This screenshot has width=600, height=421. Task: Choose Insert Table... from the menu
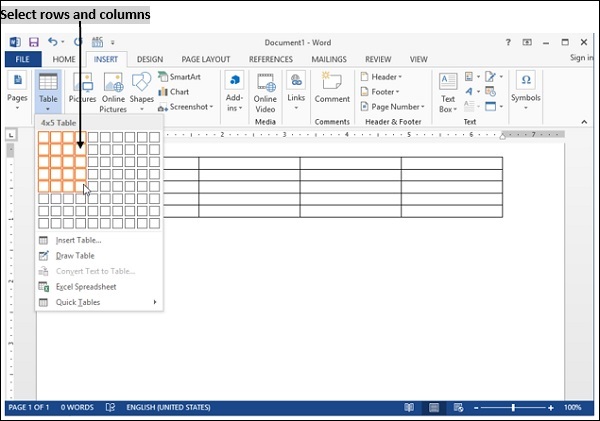click(78, 240)
